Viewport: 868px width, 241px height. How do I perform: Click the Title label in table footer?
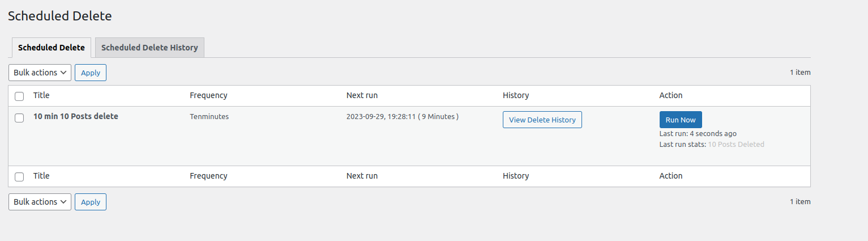(x=41, y=176)
